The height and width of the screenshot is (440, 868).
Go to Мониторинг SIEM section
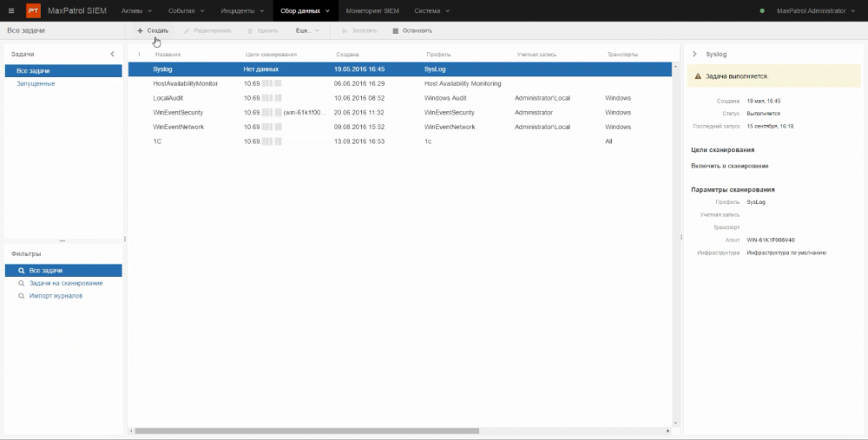372,10
